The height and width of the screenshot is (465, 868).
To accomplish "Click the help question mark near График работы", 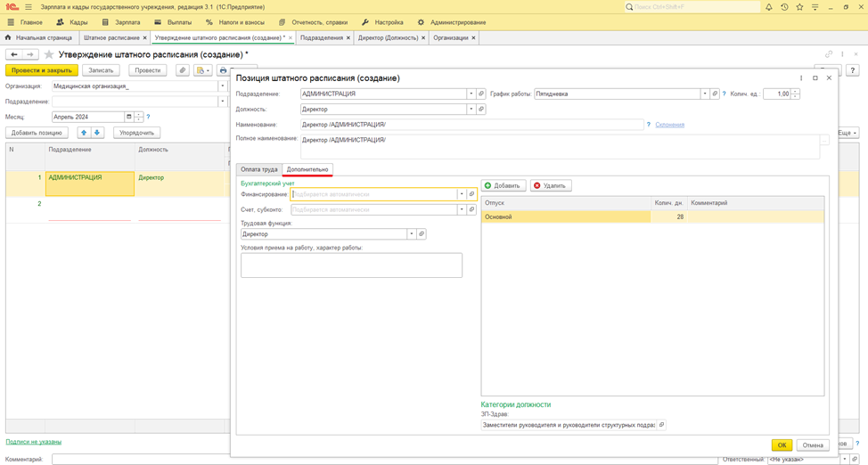I will (x=724, y=94).
